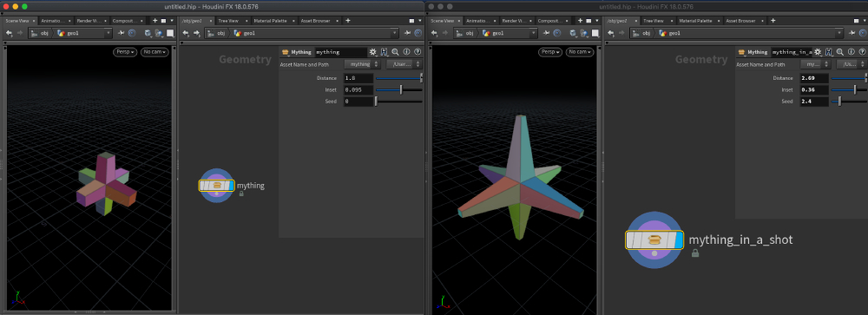Open No cam dropdown in right window viewport
868x315 pixels.
tap(580, 52)
